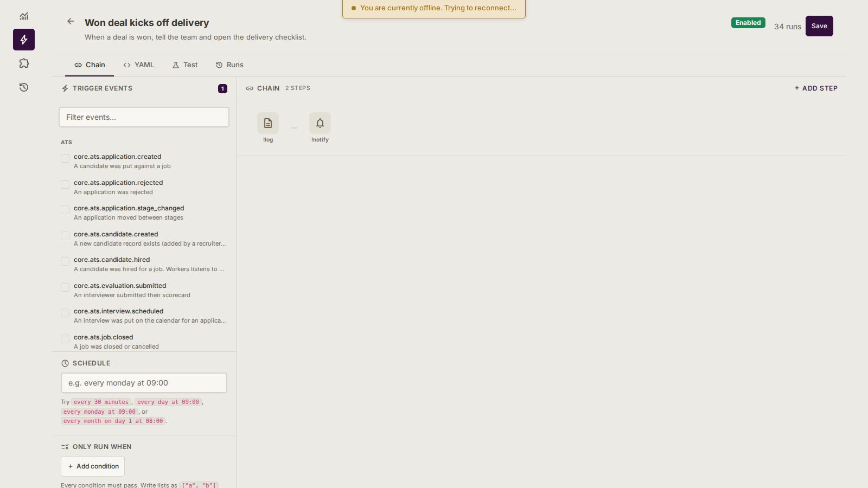Focus the Filter events input
This screenshot has width=868, height=488.
[x=144, y=117]
